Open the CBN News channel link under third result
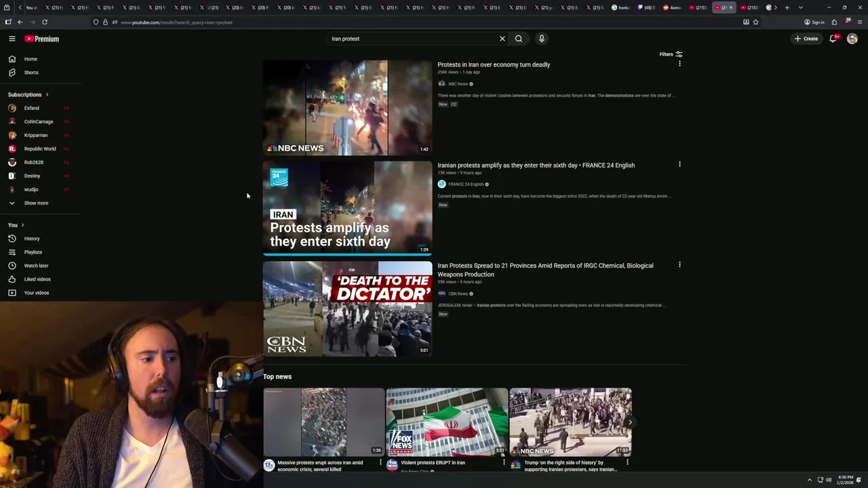 tap(458, 293)
